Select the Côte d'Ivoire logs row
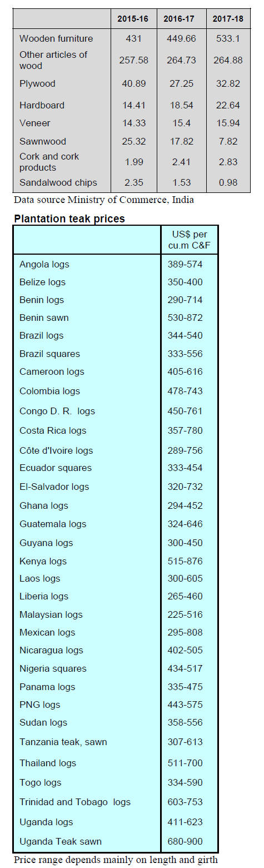The height and width of the screenshot is (868, 264). [x=116, y=450]
